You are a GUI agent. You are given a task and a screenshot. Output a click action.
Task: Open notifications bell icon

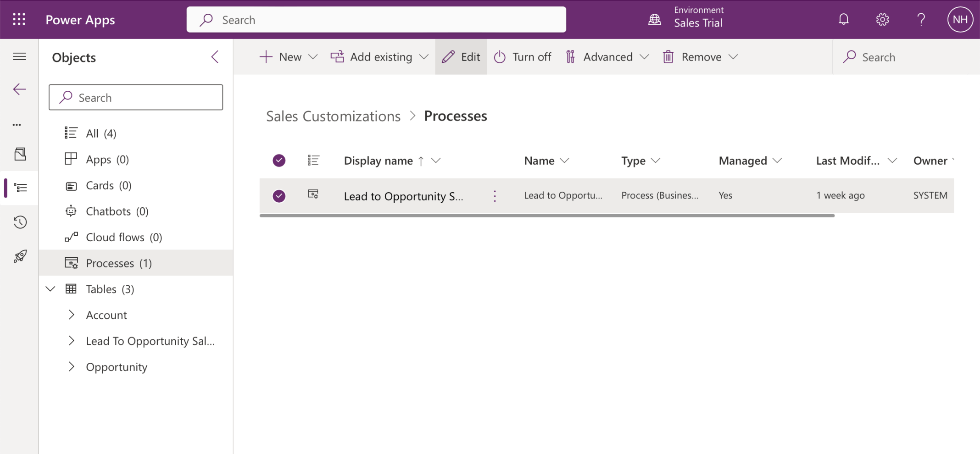coord(843,19)
